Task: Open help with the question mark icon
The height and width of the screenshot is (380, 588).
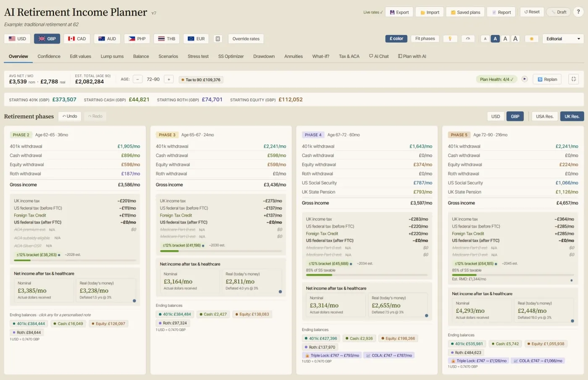Action: [x=578, y=12]
